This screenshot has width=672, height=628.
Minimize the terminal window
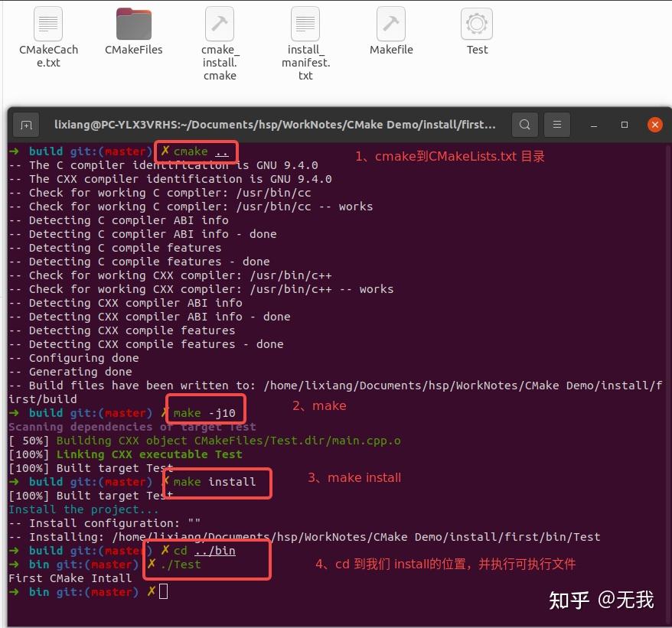pyautogui.click(x=593, y=124)
